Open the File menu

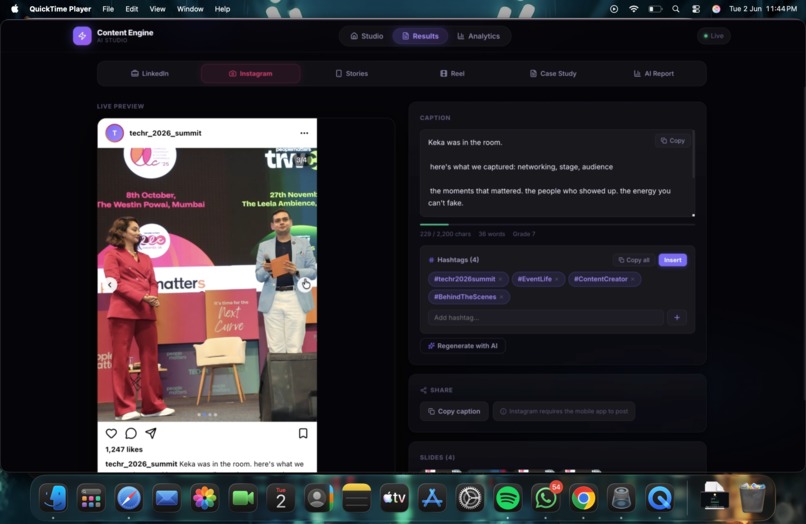[108, 9]
